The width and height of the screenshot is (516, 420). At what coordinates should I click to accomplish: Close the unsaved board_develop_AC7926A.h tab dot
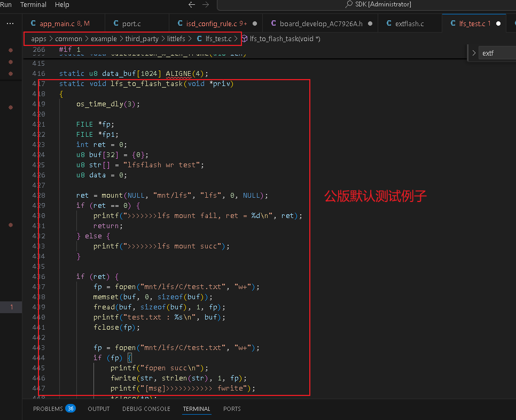[x=370, y=24]
